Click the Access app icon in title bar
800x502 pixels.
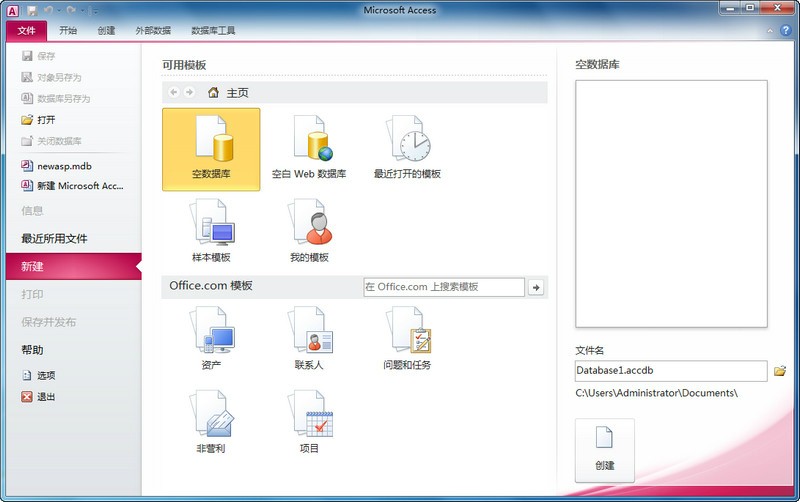click(x=12, y=10)
